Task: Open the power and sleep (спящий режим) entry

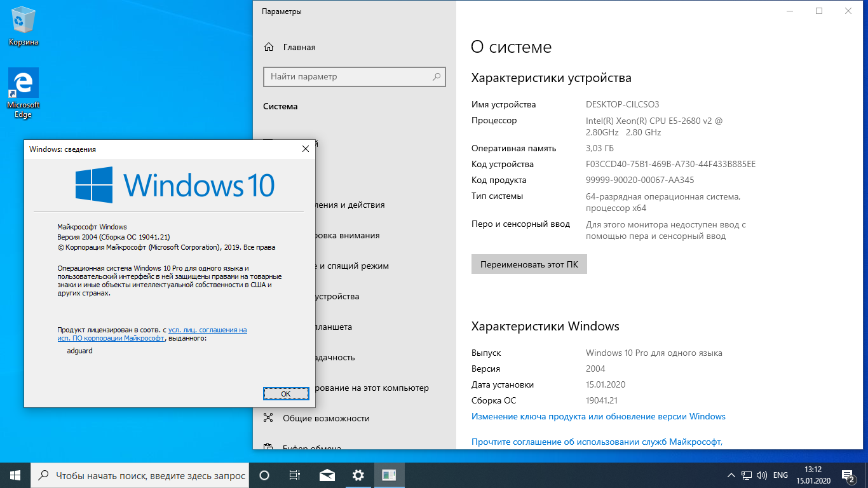Action: coord(386,266)
